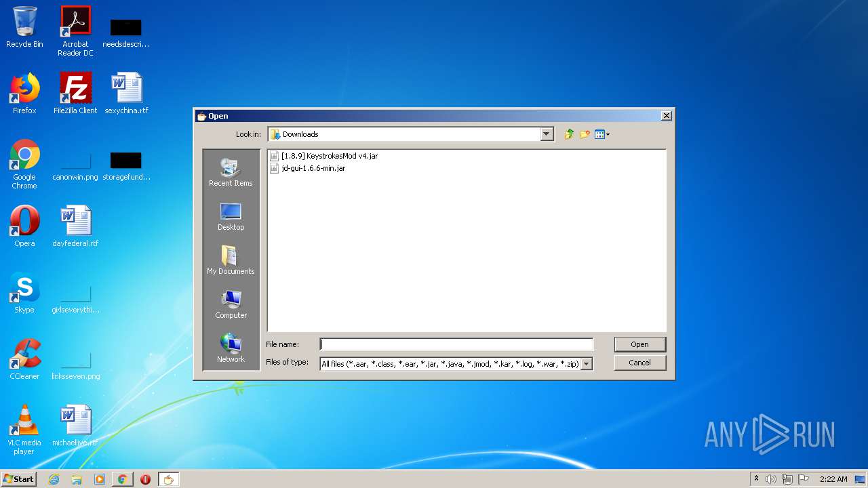Screen dimensions: 868x488
Task: Select [1.8.9] KeystrokesMod v4.jar file
Action: click(324, 156)
